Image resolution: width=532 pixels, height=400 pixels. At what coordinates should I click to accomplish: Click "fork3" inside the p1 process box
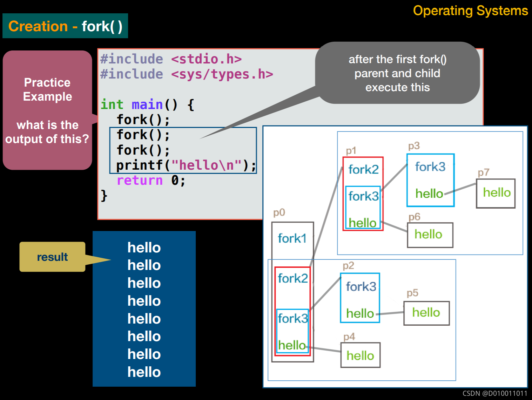[x=364, y=196]
